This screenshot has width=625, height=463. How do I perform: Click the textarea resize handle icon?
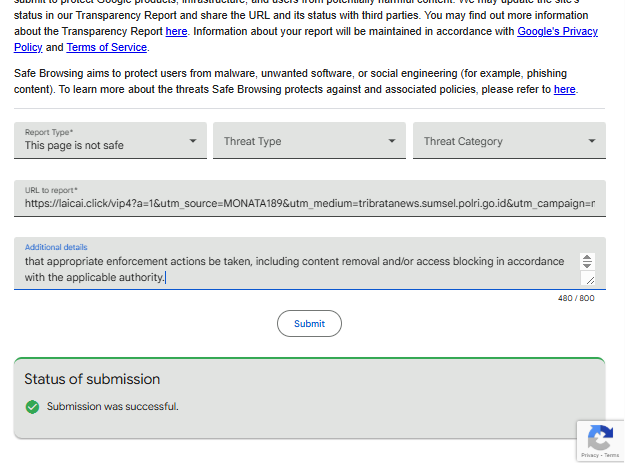tap(588, 279)
